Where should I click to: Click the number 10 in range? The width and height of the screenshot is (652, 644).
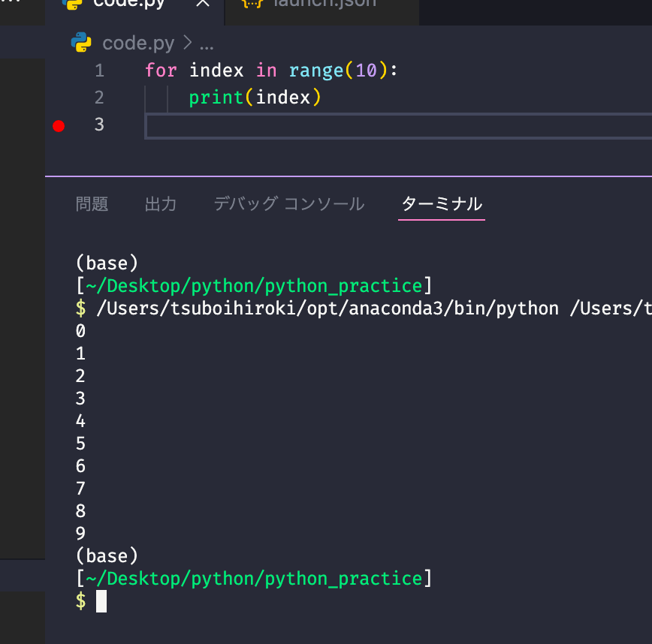tap(366, 71)
